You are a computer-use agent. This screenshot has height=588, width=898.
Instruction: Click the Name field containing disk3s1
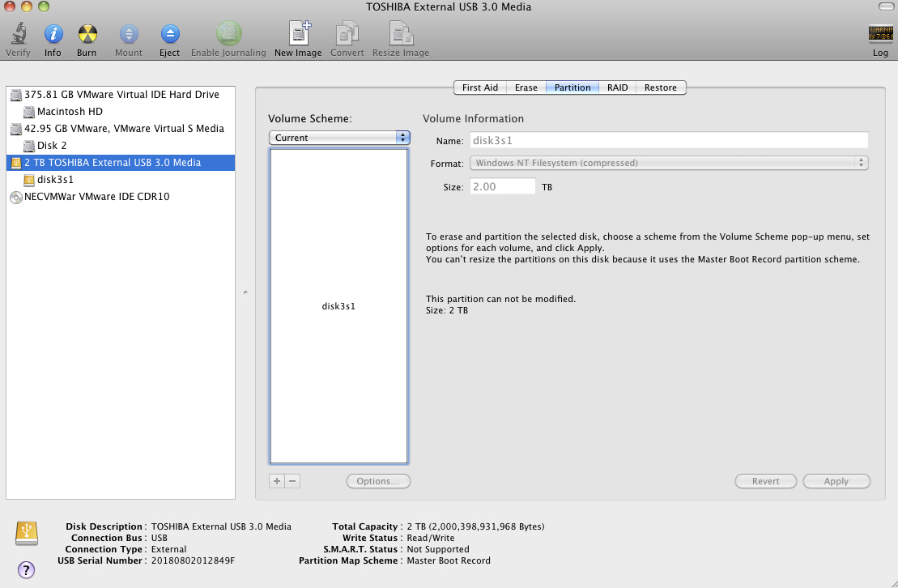coord(669,140)
